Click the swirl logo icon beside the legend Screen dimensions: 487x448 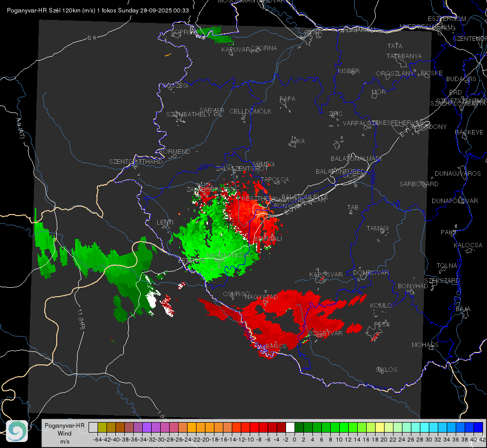17,431
